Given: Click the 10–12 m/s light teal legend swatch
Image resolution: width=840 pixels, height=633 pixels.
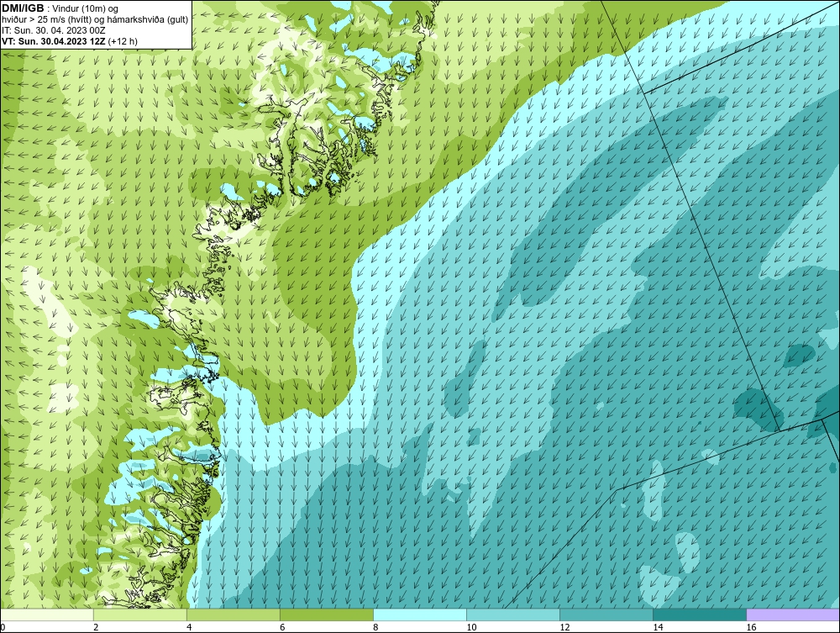Looking at the screenshot, I should click(512, 615).
